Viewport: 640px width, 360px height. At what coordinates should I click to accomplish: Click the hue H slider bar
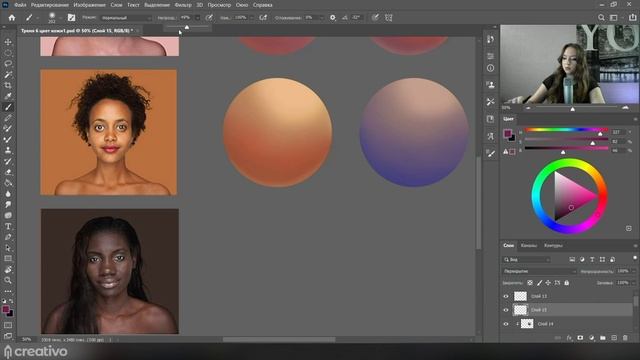pyautogui.click(x=566, y=130)
